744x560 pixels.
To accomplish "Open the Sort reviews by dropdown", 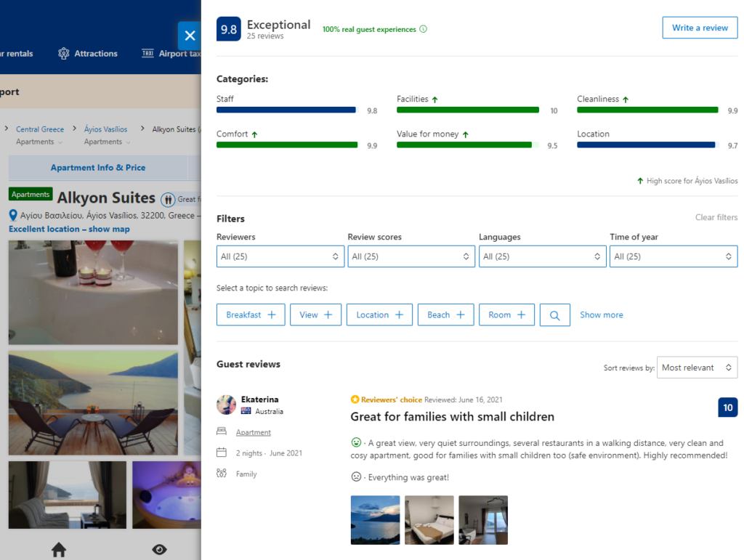I will coord(697,368).
